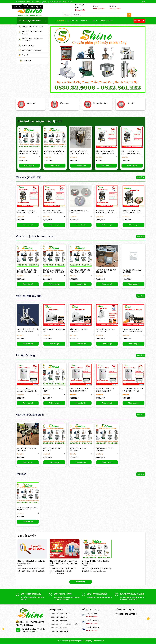Go to the LIÊN HỆ menu item
Image resolution: width=156 pixels, height=644 pixels.
[x=95, y=21]
